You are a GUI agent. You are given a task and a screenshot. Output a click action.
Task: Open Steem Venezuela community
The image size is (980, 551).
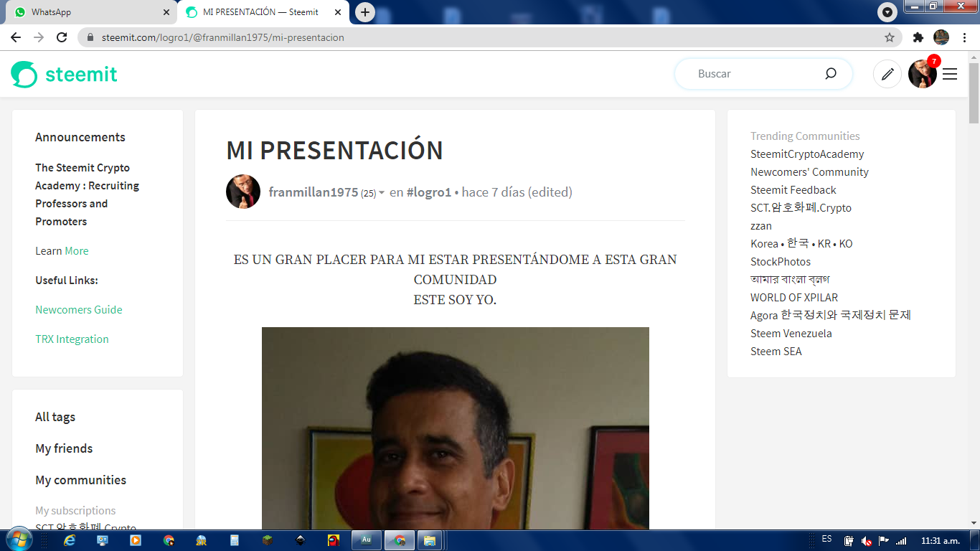(x=791, y=333)
